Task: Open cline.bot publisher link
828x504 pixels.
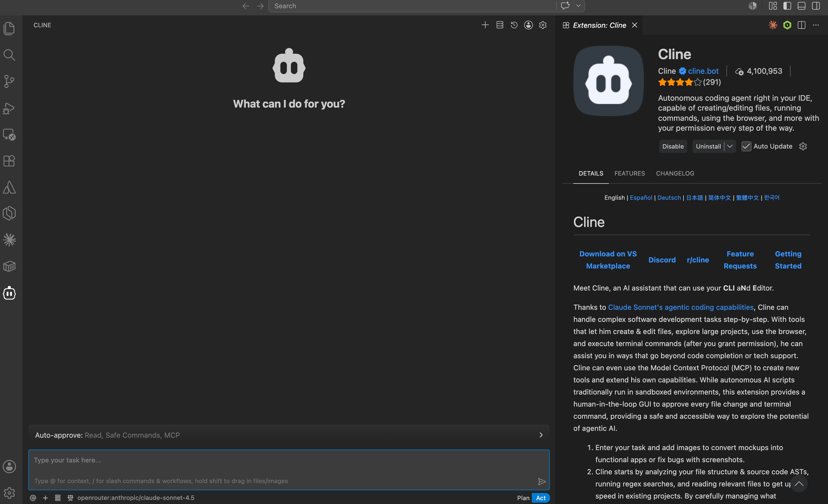Action: [703, 71]
